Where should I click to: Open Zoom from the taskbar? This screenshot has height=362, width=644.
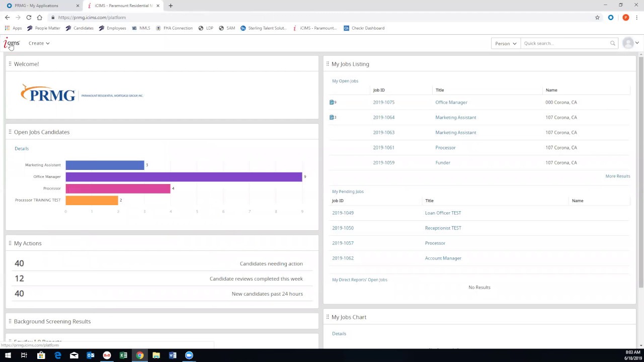click(189, 355)
